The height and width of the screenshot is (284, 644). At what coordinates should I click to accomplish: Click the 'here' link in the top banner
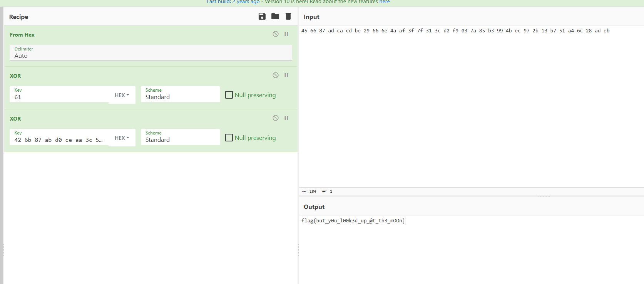[384, 2]
